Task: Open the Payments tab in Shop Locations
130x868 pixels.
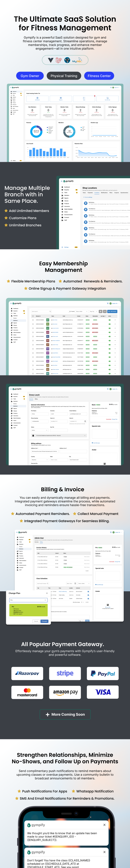Action: (x=90, y=193)
